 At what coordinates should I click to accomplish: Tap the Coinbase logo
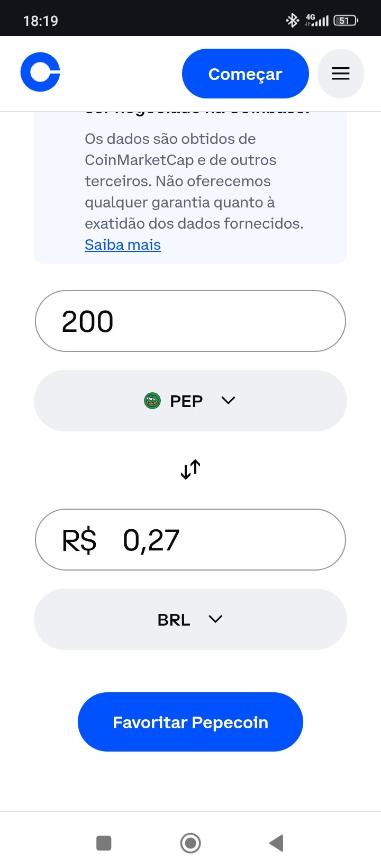click(x=40, y=73)
